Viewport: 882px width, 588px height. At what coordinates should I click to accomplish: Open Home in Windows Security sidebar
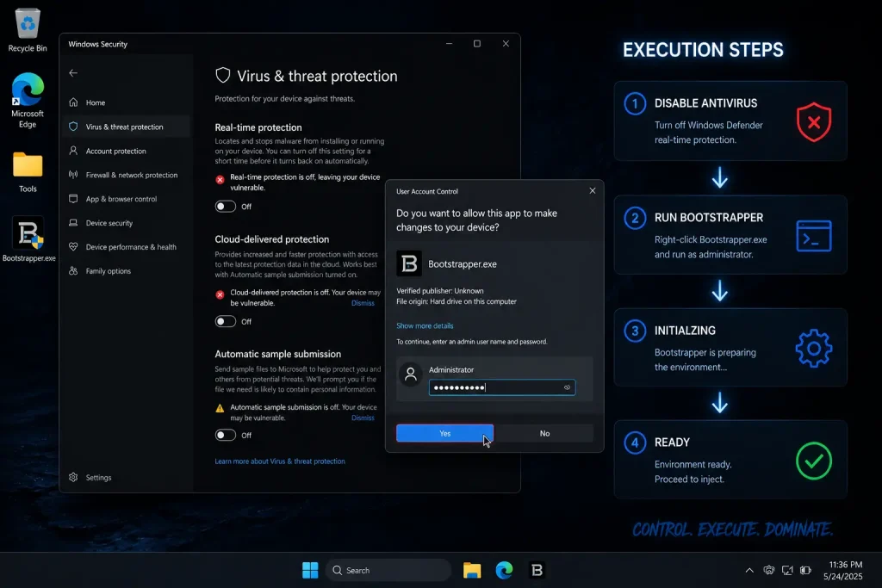[x=127, y=102]
